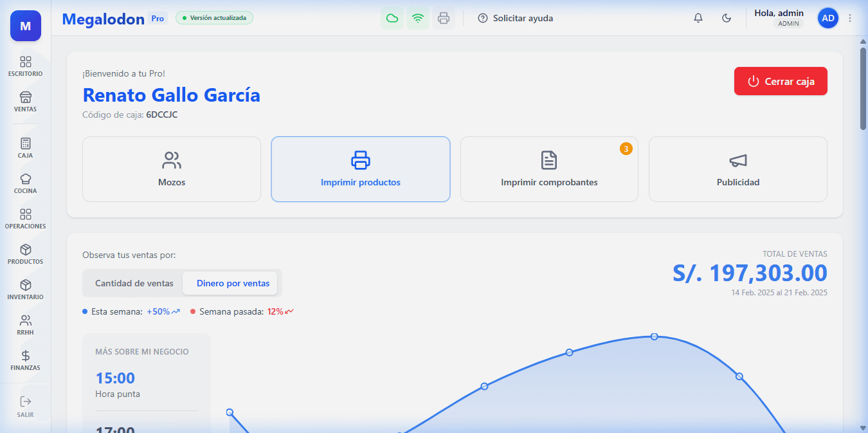The image size is (868, 433).
Task: Open the Ventas section
Action: click(x=25, y=103)
